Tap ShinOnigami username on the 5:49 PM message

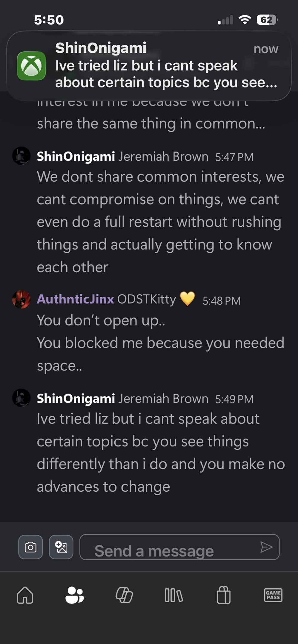[x=76, y=399]
